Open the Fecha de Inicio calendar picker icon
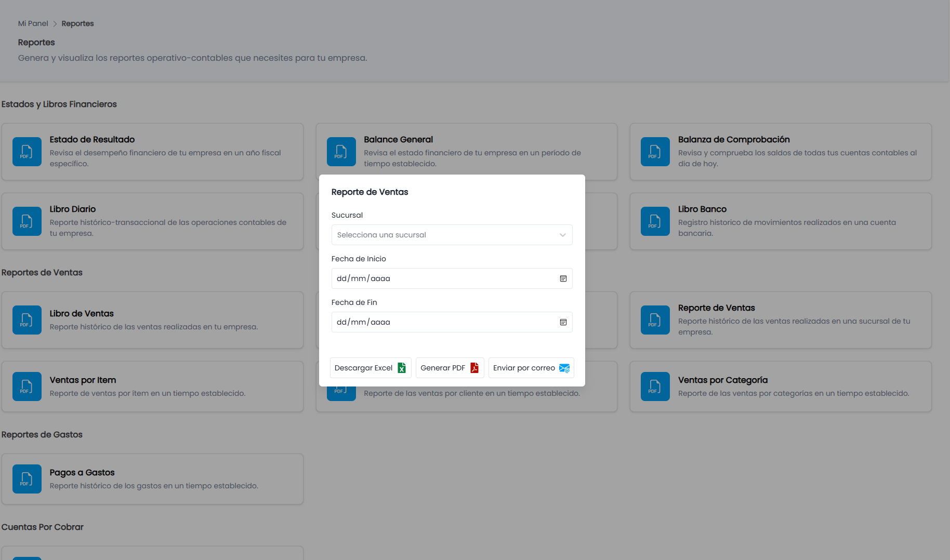 pos(563,278)
